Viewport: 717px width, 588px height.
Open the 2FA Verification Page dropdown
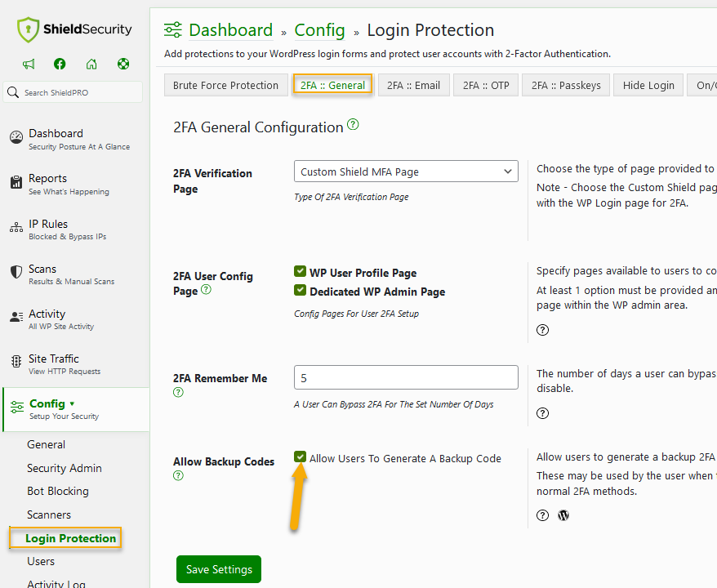406,171
